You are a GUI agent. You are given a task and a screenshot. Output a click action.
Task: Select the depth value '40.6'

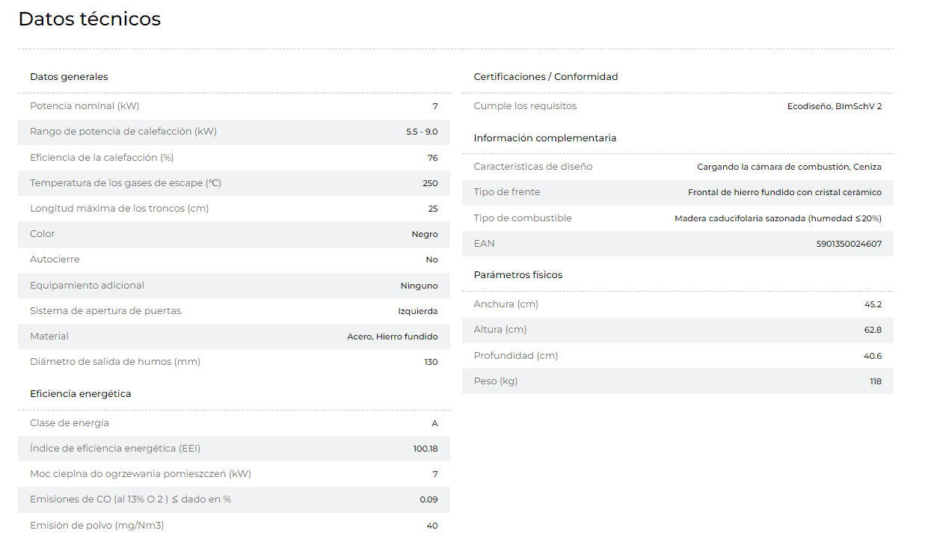pyautogui.click(x=873, y=356)
